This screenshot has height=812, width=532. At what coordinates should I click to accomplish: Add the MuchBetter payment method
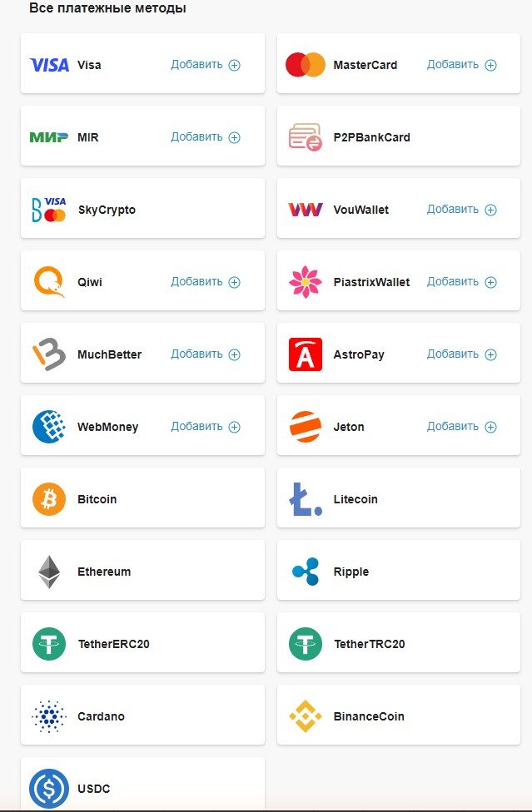point(205,354)
